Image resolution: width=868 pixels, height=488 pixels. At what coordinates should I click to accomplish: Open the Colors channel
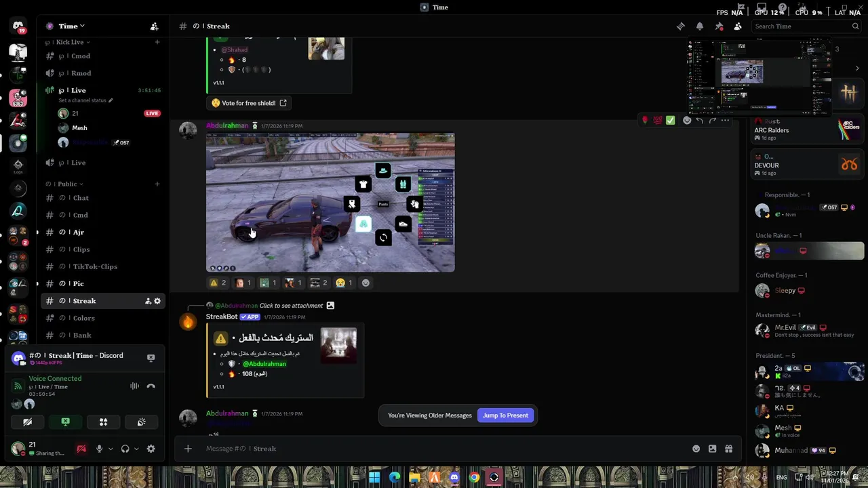[x=102, y=318]
